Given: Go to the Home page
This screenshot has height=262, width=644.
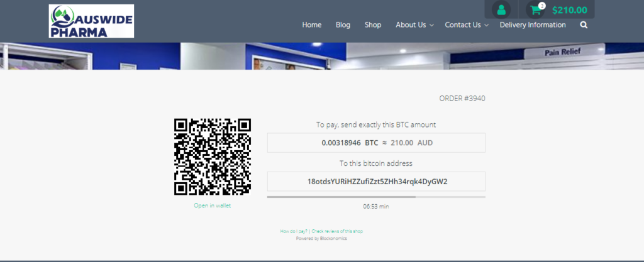Looking at the screenshot, I should pyautogui.click(x=312, y=25).
